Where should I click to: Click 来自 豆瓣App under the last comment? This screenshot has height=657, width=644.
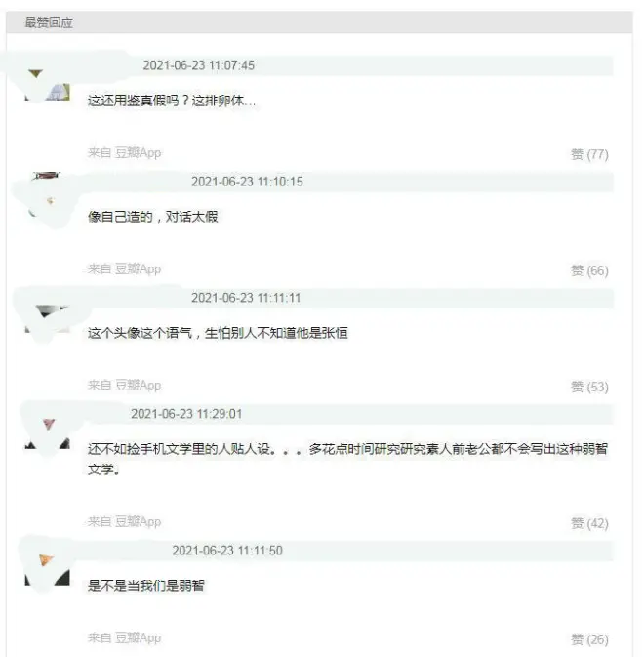(x=124, y=637)
